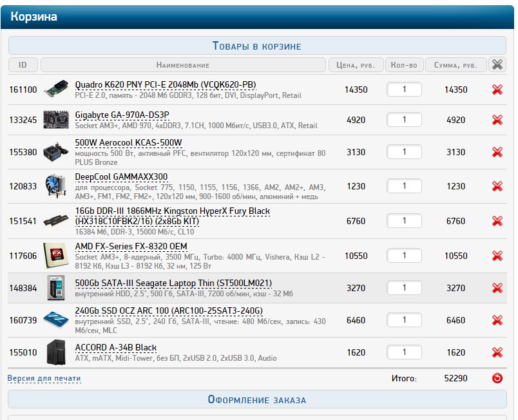Open 500Gb Seagate Laptop Thin link
This screenshot has width=518, height=420.
[x=173, y=283]
